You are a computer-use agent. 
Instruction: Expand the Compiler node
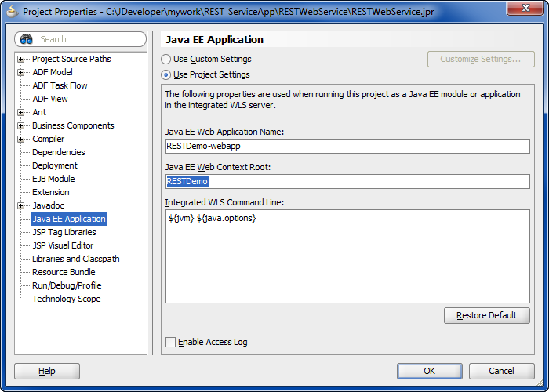[20, 139]
